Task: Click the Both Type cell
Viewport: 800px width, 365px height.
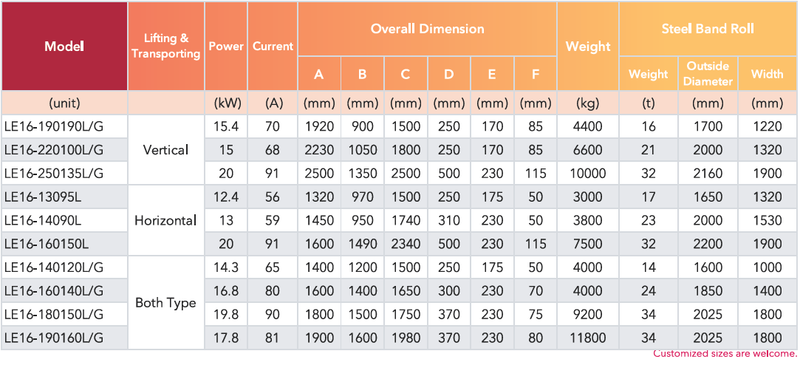Action: coord(166,303)
